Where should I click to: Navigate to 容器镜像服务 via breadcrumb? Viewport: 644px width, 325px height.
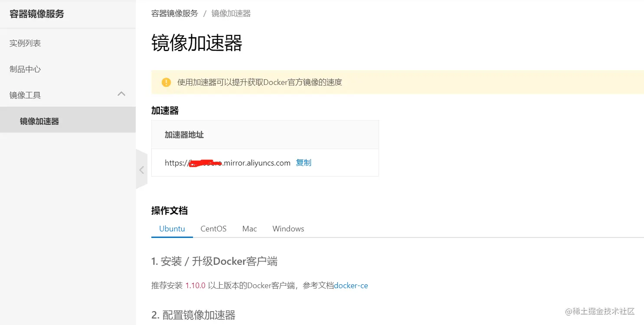pyautogui.click(x=174, y=13)
